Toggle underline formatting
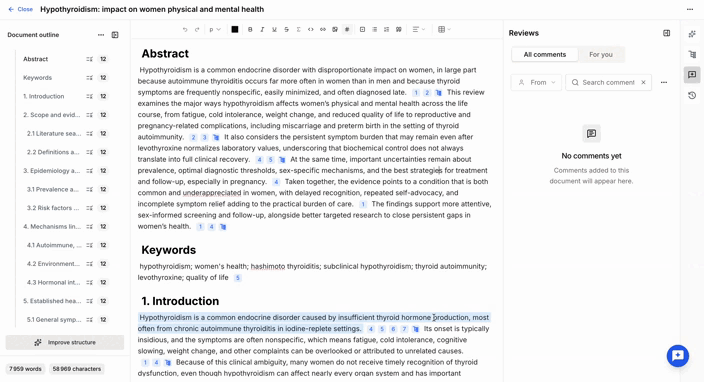Viewport: 704px width, 382px height. tap(274, 30)
